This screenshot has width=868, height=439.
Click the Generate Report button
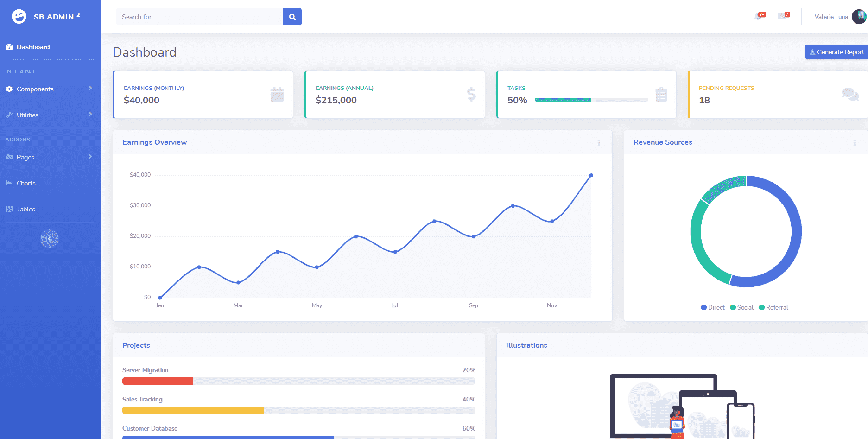(836, 52)
